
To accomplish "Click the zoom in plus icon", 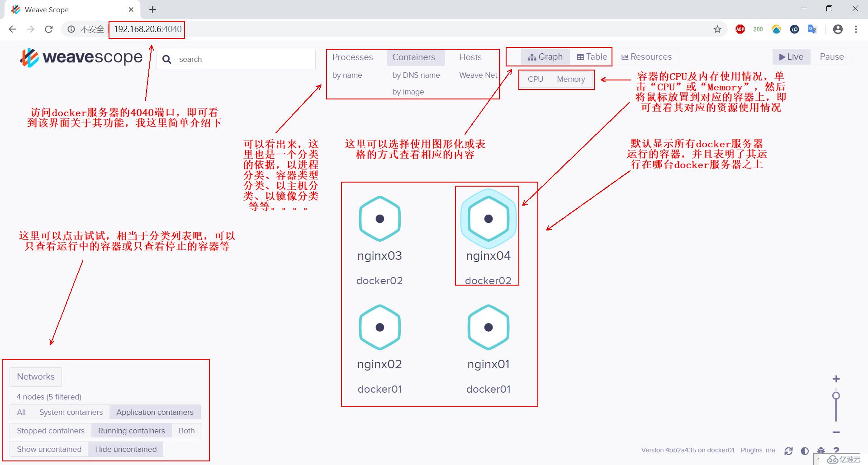I will (x=836, y=379).
